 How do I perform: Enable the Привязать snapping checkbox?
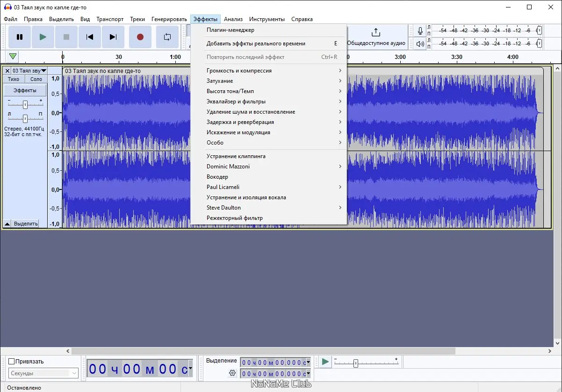coord(11,361)
